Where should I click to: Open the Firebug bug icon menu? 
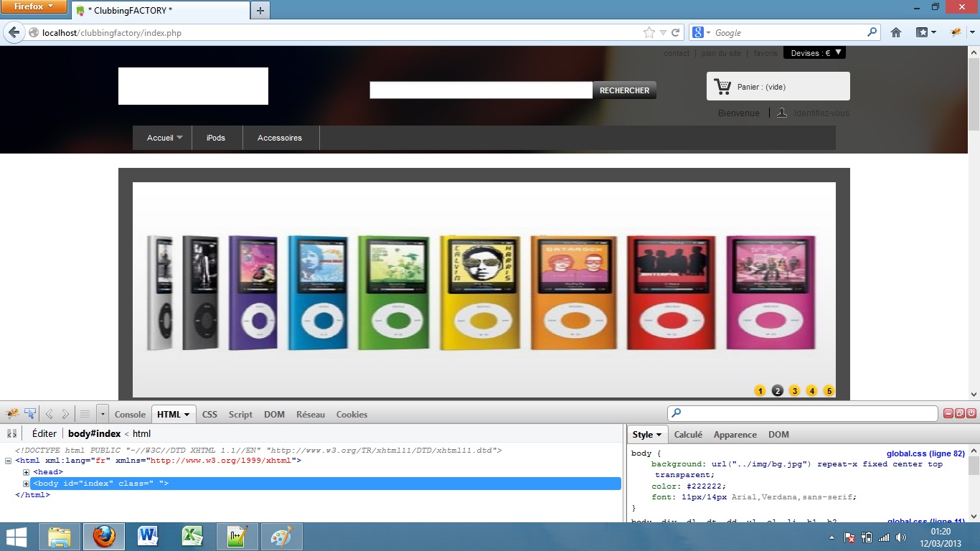tap(12, 414)
